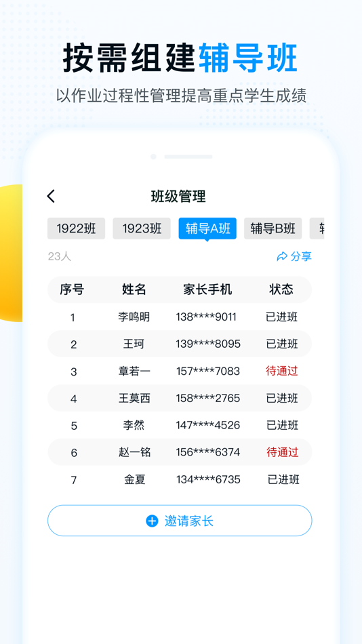The image size is (362, 644).
Task: Tap the share arrow icon
Action: point(282,257)
